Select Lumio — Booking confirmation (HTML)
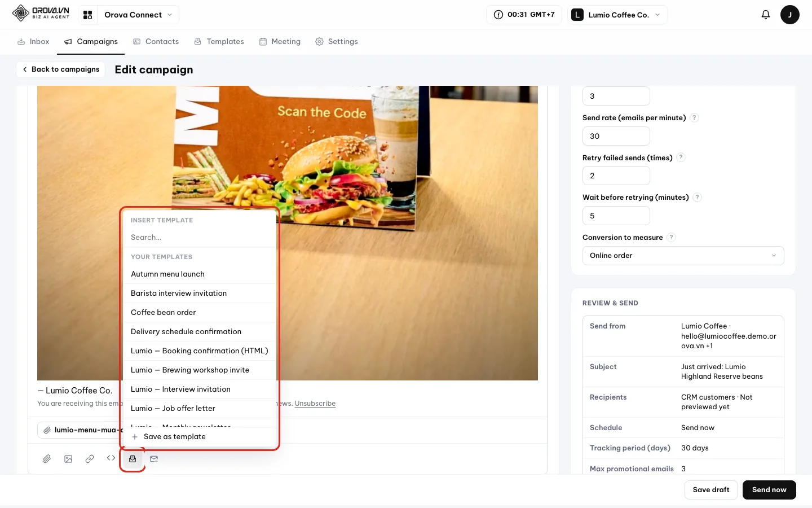This screenshot has height=508, width=812. [x=200, y=351]
